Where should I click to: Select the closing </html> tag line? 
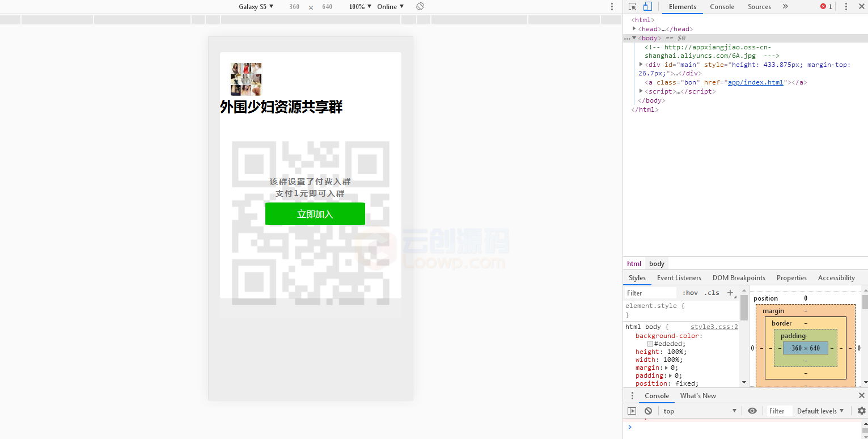click(645, 109)
